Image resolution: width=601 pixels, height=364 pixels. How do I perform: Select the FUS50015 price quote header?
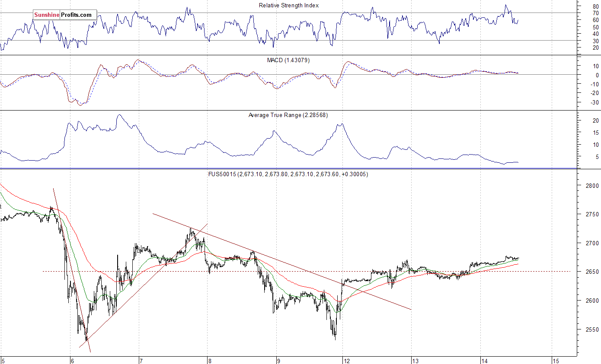click(x=288, y=174)
